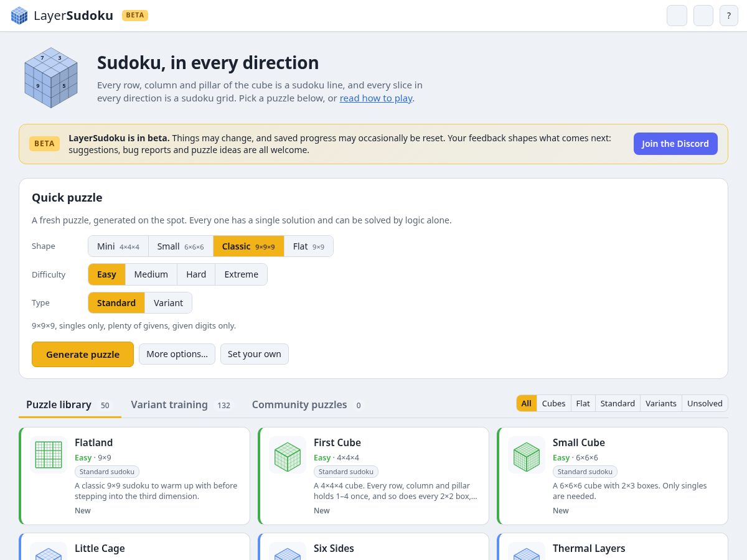Click the 'Easy · 4×4×4' label on First Cube

click(336, 457)
